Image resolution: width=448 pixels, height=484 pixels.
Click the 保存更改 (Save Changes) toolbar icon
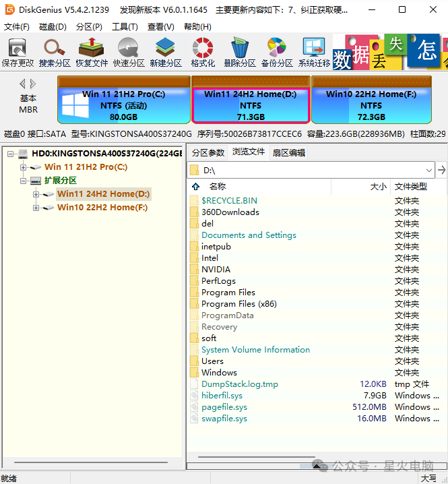tap(18, 52)
